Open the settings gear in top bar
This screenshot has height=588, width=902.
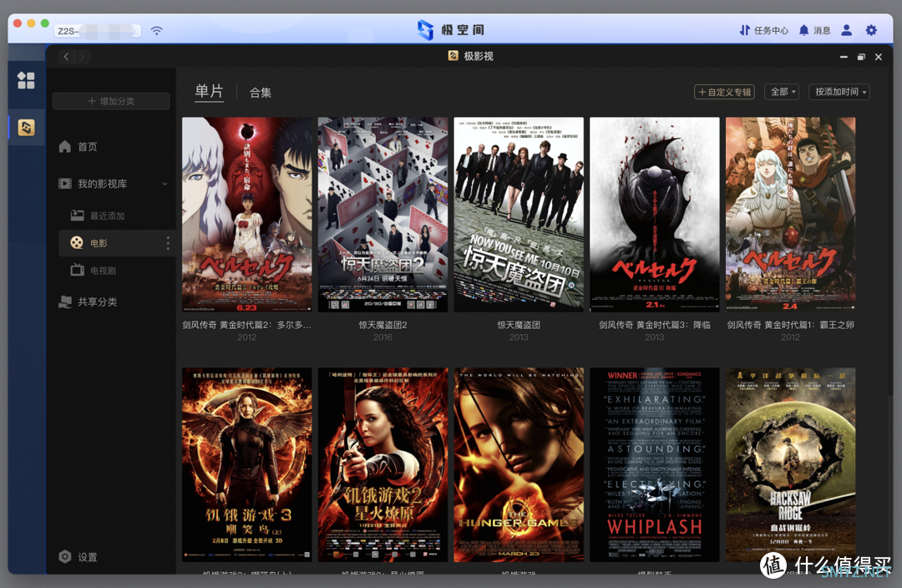(871, 30)
